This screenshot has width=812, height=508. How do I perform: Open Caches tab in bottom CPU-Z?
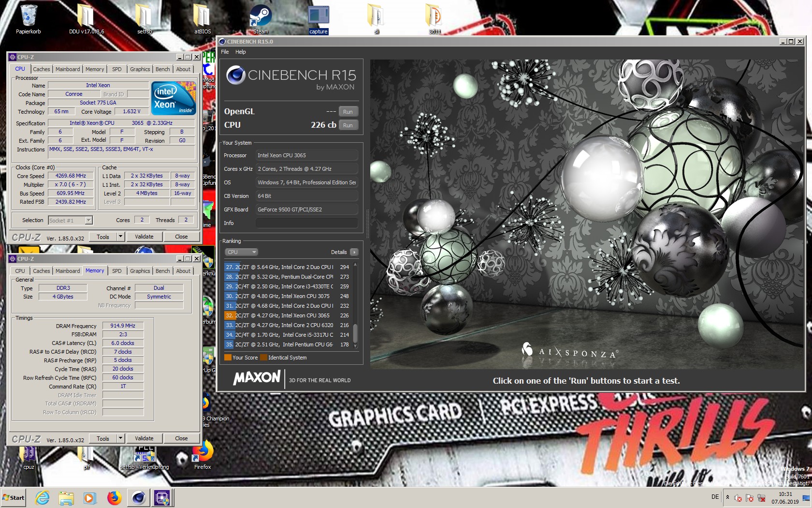click(42, 271)
